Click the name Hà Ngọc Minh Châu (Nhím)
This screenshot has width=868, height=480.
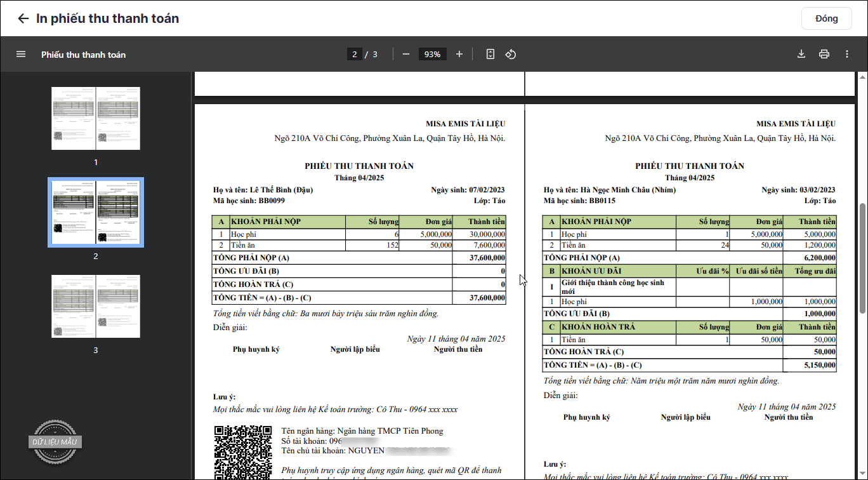[x=628, y=190]
